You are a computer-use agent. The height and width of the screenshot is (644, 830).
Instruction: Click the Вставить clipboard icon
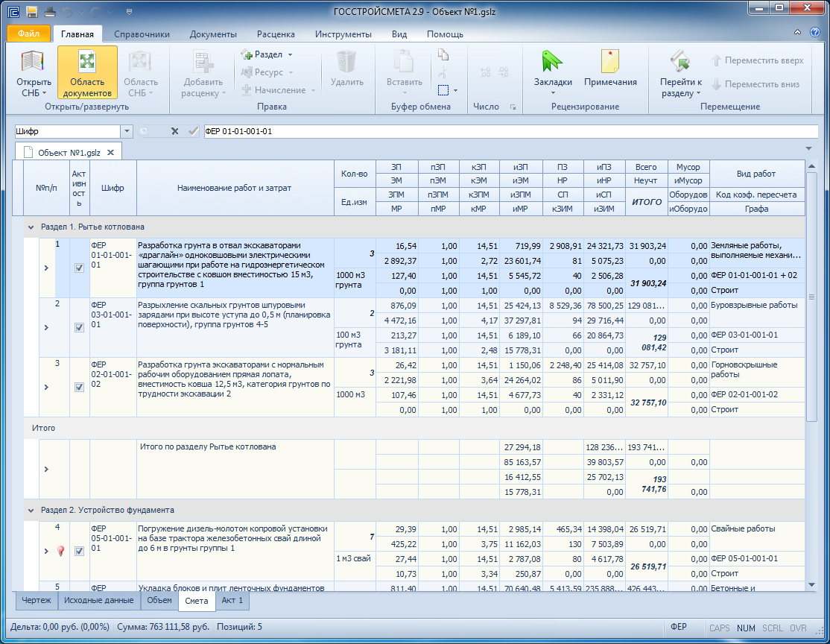coord(404,61)
